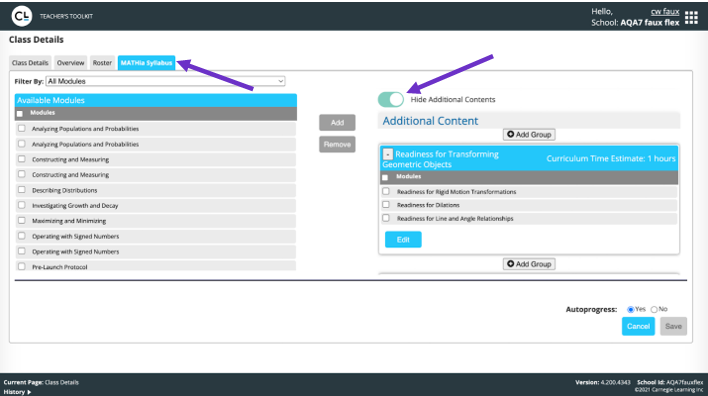Viewport: 708px width, 396px height.
Task: Click the Teacher's Toolkit title
Action: 66,16
